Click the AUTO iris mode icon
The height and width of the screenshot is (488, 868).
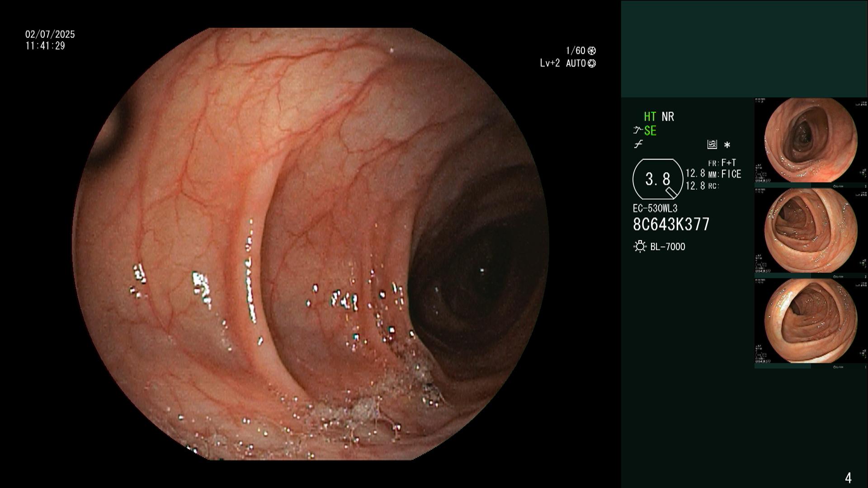[x=592, y=64]
